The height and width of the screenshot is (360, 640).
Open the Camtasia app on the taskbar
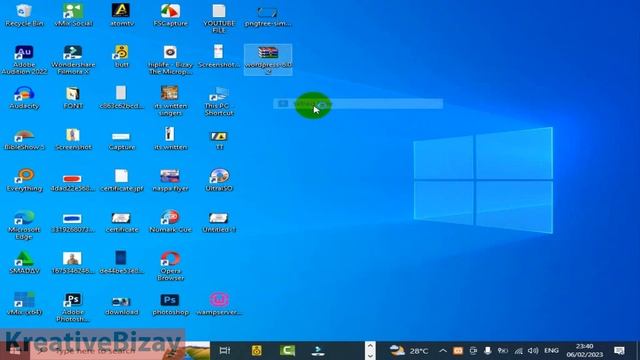287,350
